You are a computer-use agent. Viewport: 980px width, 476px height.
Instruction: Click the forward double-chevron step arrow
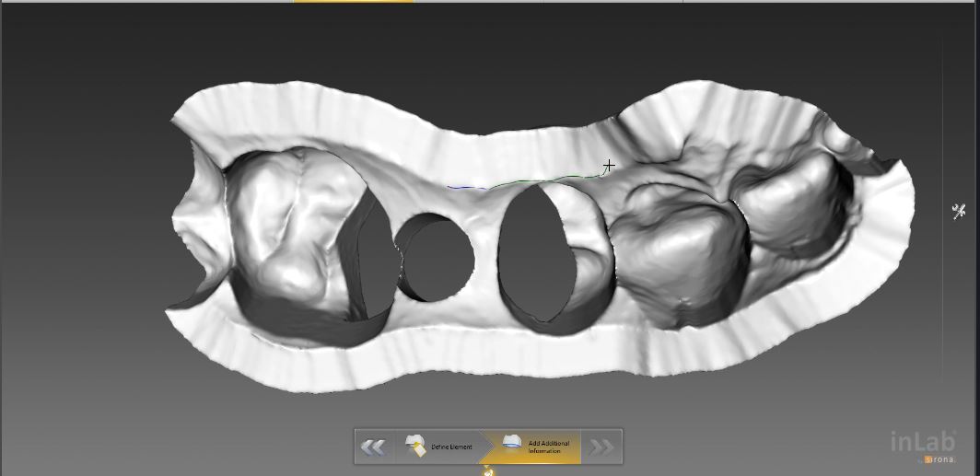point(601,447)
